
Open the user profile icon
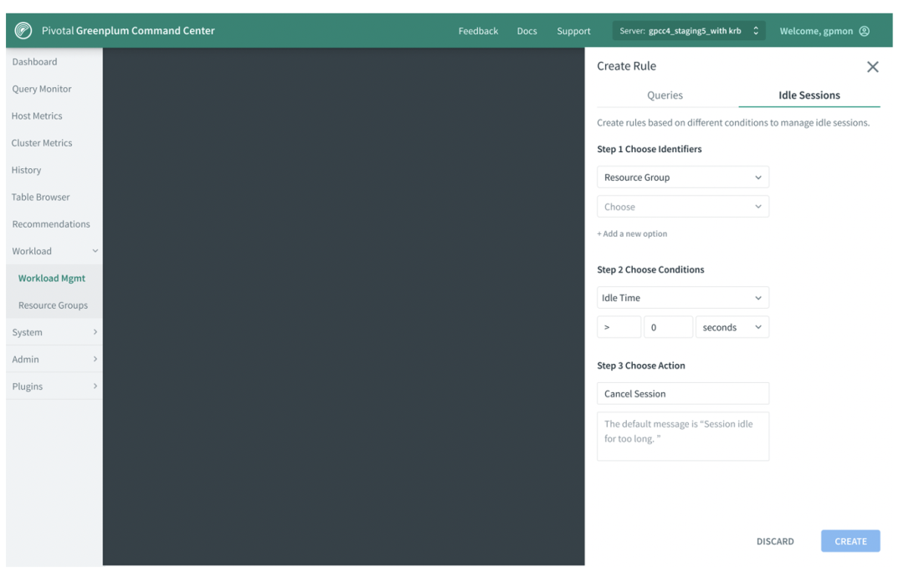864,31
